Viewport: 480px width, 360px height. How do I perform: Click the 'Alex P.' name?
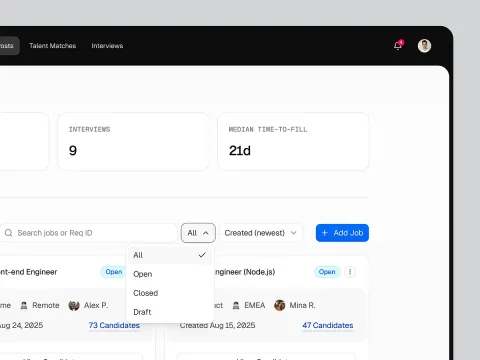[x=96, y=305]
